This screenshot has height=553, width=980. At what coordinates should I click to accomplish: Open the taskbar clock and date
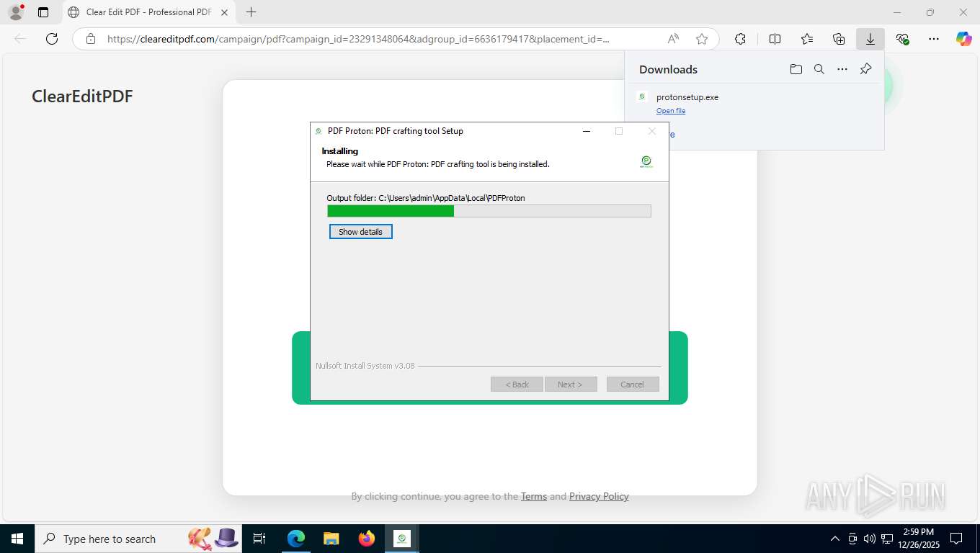pyautogui.click(x=918, y=539)
